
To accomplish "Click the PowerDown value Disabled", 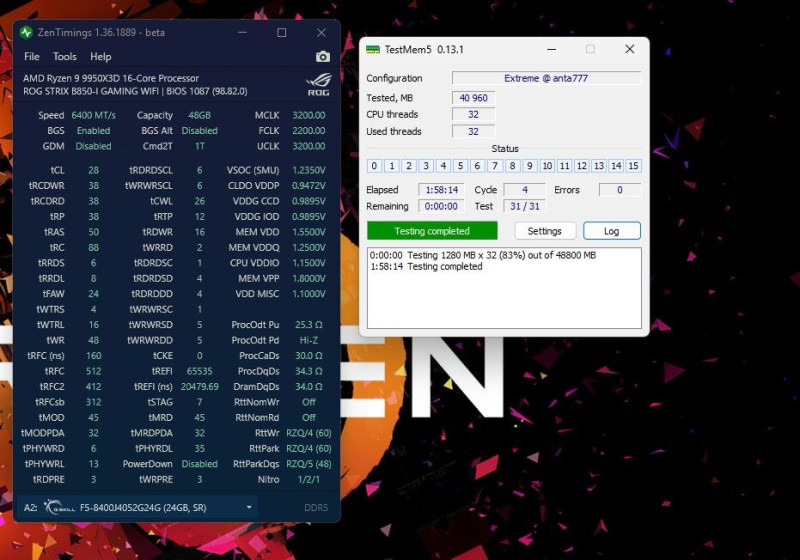I will [x=199, y=464].
